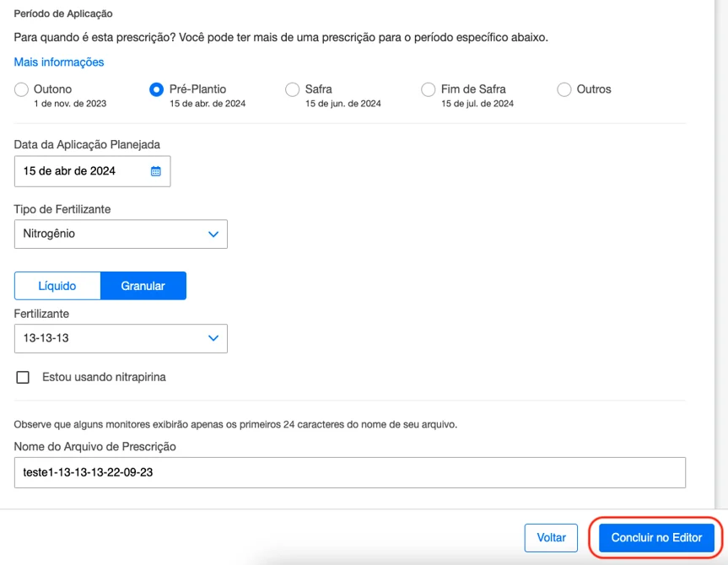Image resolution: width=728 pixels, height=565 pixels.
Task: Click the 'Estou usando nitrapirina' label
Action: pos(104,378)
